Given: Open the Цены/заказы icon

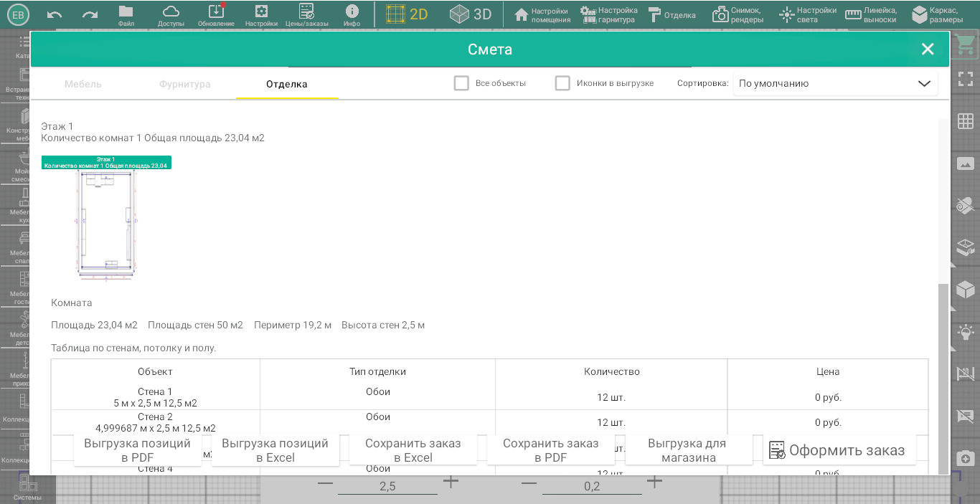Looking at the screenshot, I should (306, 14).
